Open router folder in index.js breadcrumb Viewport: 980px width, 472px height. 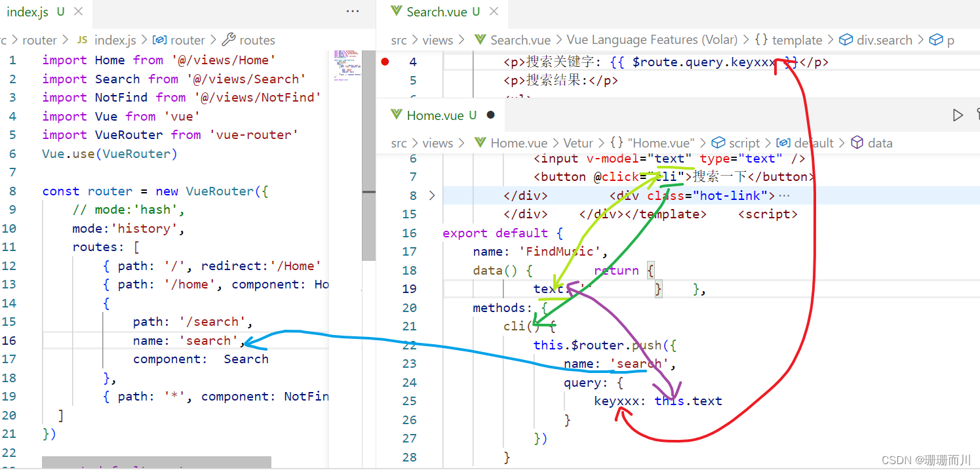click(x=39, y=40)
